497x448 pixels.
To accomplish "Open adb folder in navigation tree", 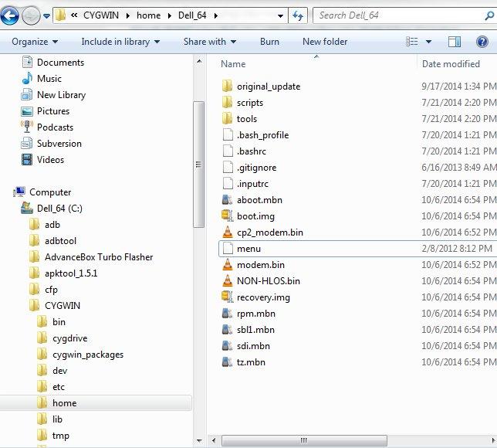I will pos(52,225).
